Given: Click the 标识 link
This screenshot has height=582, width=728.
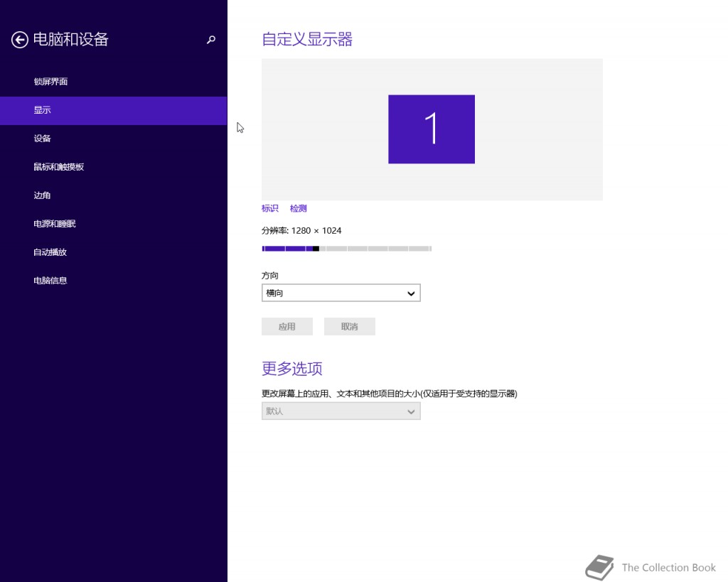Looking at the screenshot, I should (x=269, y=208).
